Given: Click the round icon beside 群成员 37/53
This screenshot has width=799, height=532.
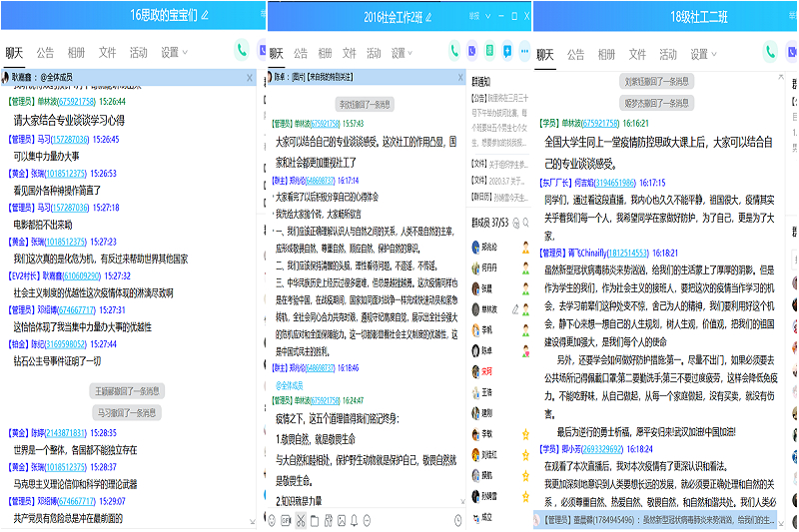Looking at the screenshot, I should (515, 223).
